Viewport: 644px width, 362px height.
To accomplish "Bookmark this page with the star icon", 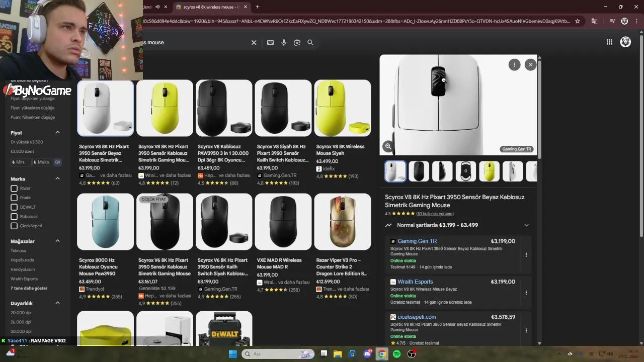I will click(x=578, y=21).
